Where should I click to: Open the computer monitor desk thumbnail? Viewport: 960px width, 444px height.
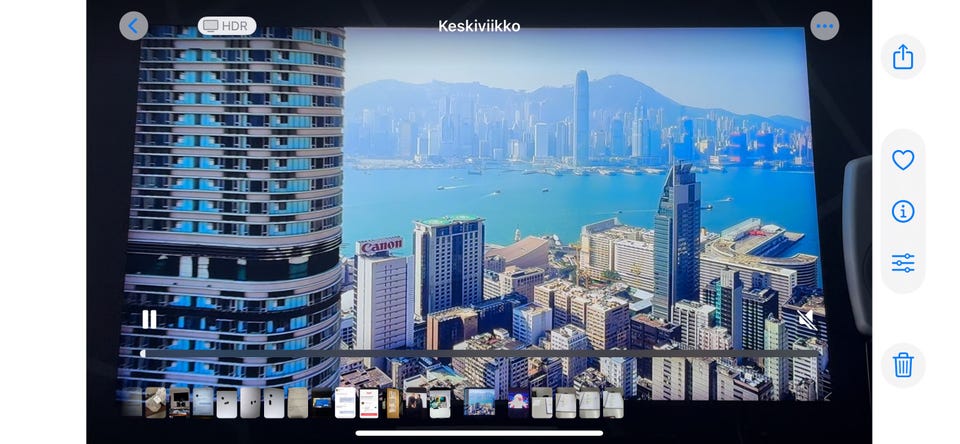(x=179, y=403)
